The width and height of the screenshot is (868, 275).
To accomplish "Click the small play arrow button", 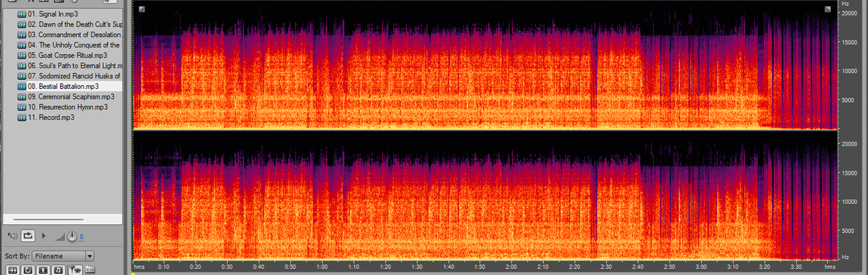I will pyautogui.click(x=44, y=236).
